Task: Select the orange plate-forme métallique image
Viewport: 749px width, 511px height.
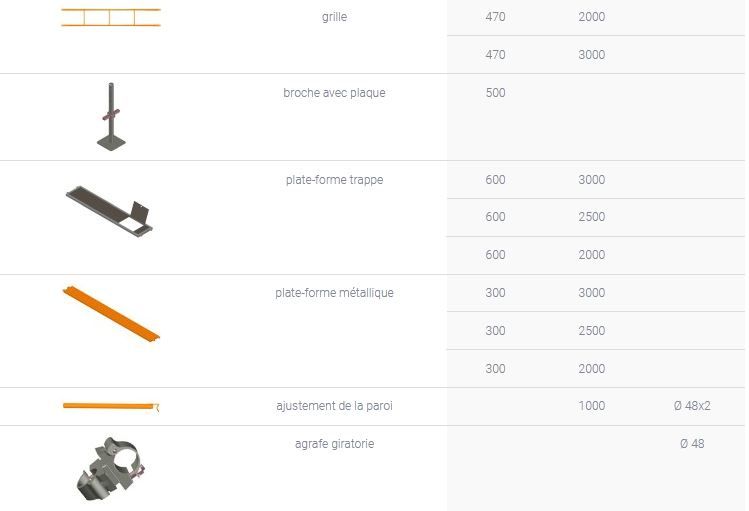Action: pos(110,313)
